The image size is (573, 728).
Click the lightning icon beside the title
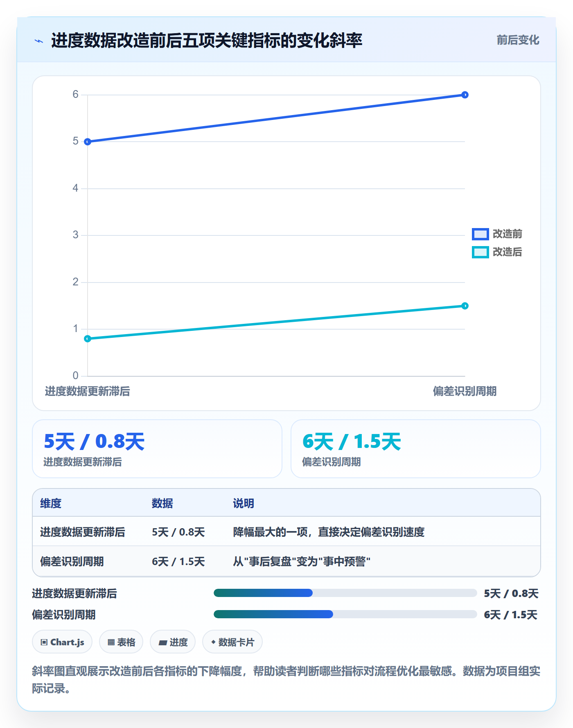click(39, 41)
